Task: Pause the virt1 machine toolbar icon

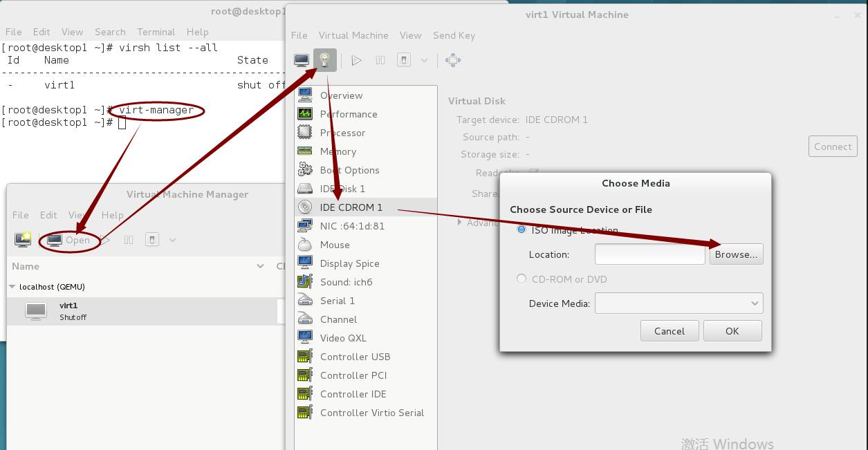Action: 380,60
